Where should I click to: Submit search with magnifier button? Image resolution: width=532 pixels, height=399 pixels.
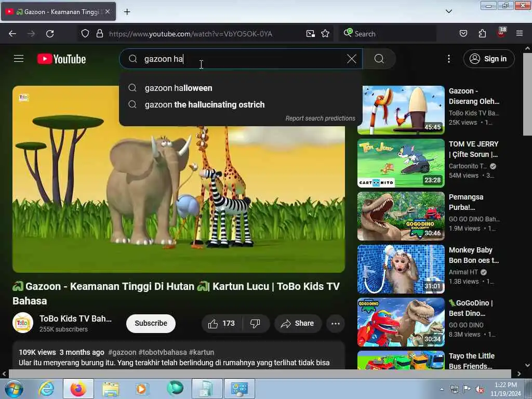(x=379, y=59)
